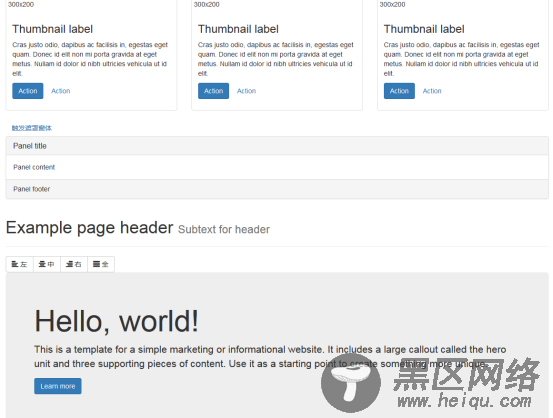The width and height of the screenshot is (553, 418).
Task: Select the align left (左) button
Action: (x=19, y=264)
